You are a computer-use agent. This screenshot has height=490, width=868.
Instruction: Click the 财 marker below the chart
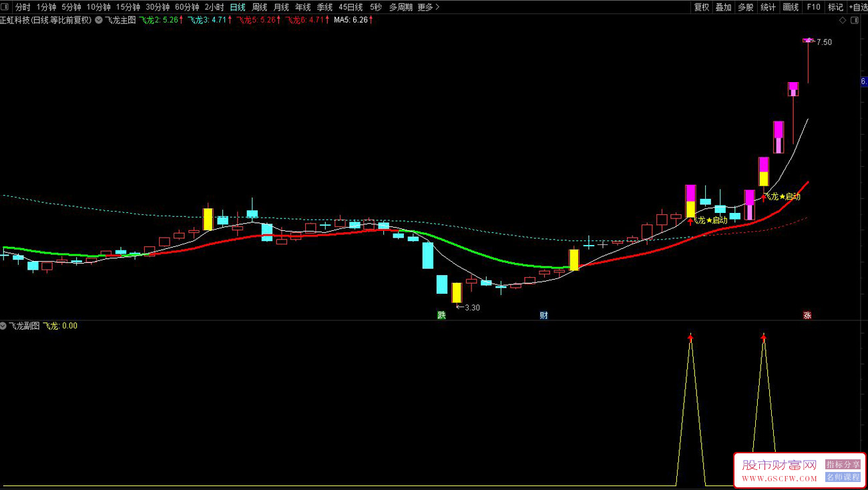pos(544,316)
